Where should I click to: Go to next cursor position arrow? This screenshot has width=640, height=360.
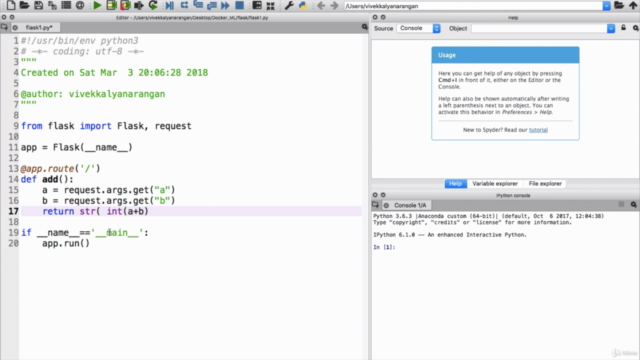click(x=334, y=5)
